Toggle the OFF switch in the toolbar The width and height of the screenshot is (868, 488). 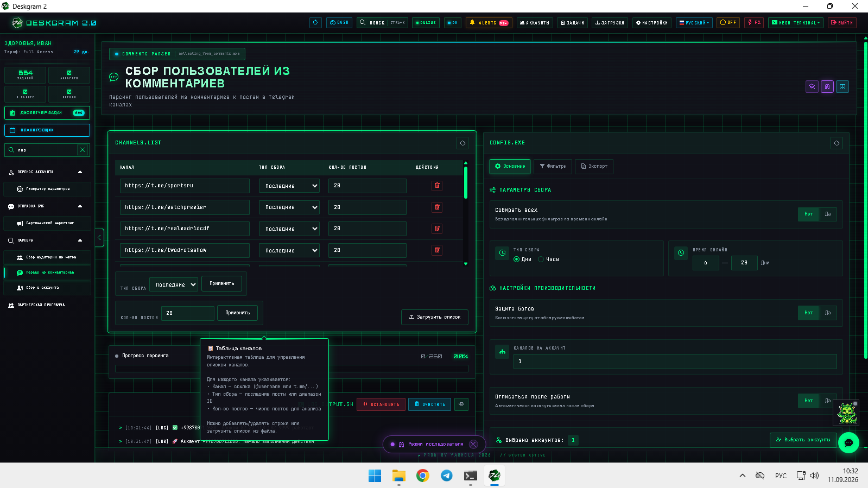click(x=728, y=23)
